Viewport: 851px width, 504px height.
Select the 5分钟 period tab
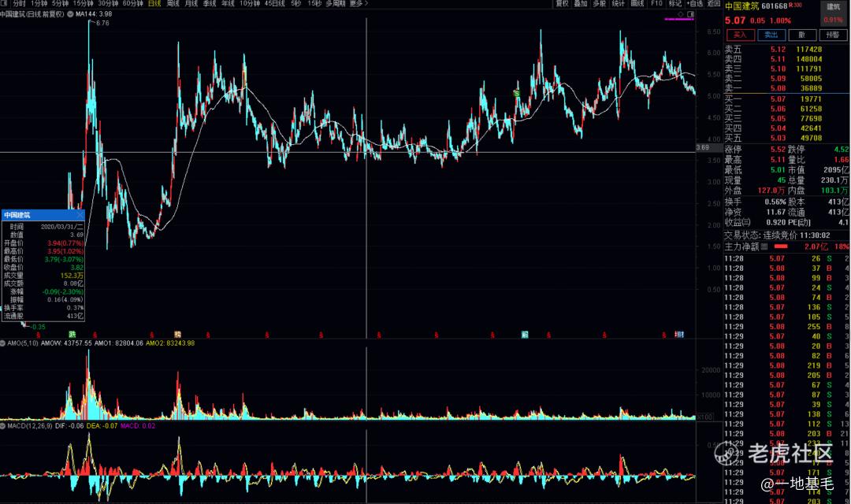point(60,3)
